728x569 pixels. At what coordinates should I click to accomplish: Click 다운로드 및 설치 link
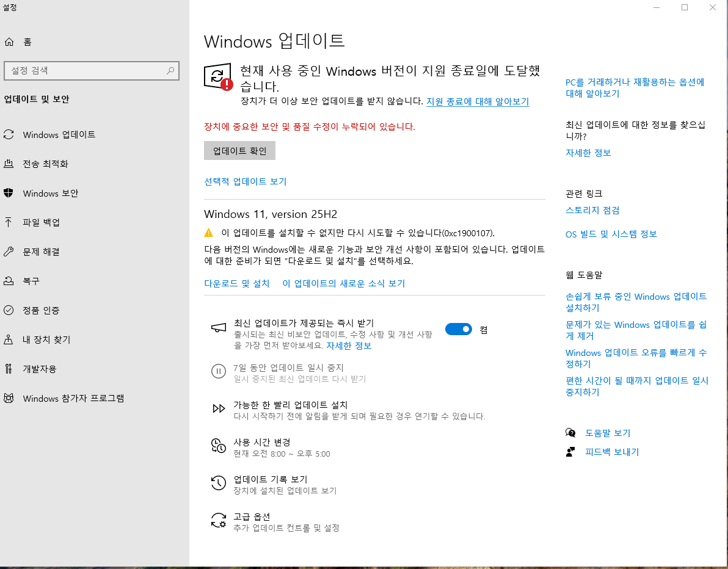pyautogui.click(x=237, y=283)
